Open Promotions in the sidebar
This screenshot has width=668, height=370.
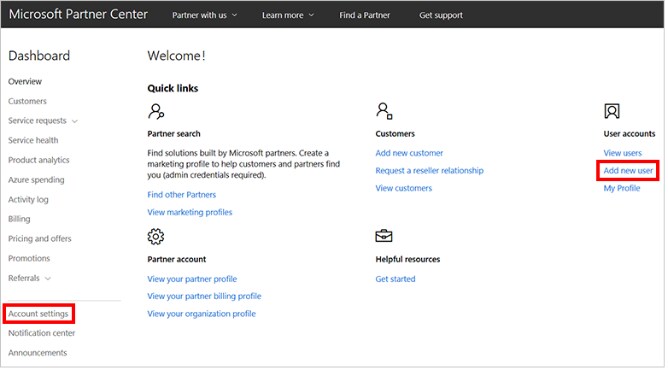(29, 258)
